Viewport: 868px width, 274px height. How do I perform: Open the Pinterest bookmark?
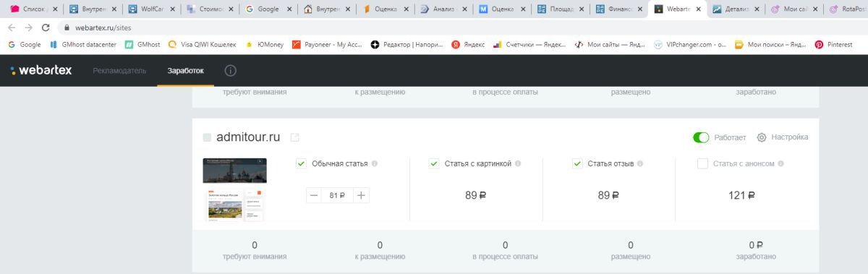833,44
